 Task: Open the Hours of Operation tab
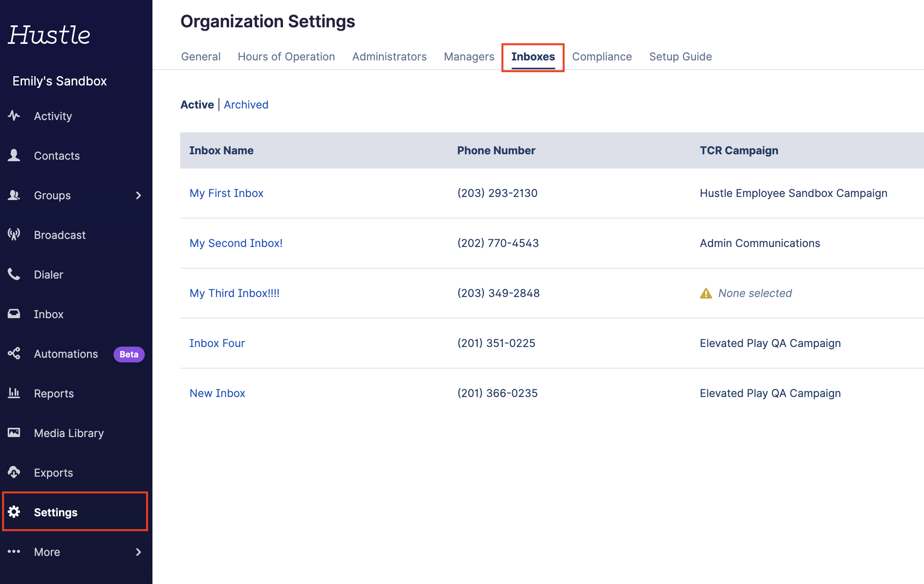tap(286, 57)
